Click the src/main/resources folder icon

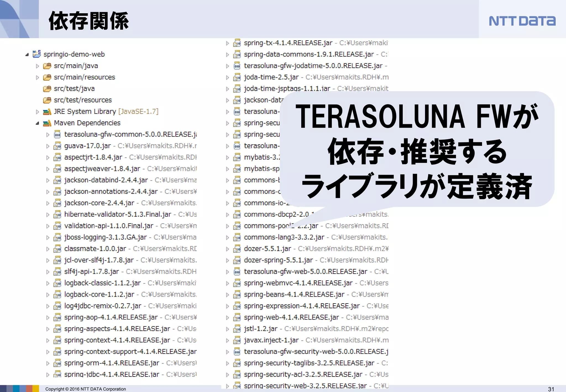pos(47,77)
